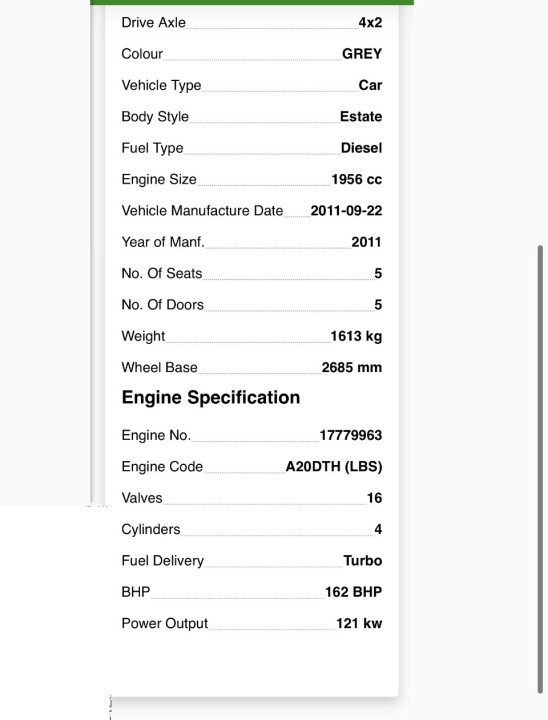Select the Weight 1613 kg value
The height and width of the screenshot is (720, 548).
click(356, 336)
